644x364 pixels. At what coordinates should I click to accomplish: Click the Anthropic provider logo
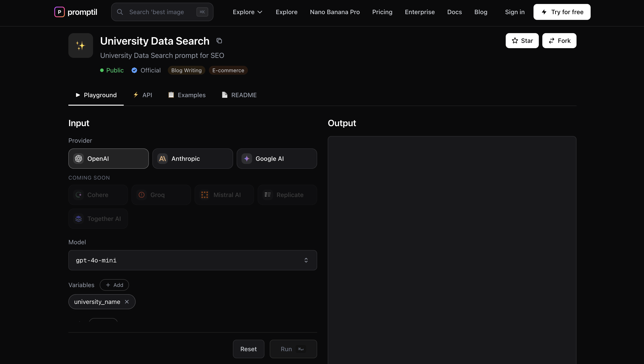[x=163, y=158]
